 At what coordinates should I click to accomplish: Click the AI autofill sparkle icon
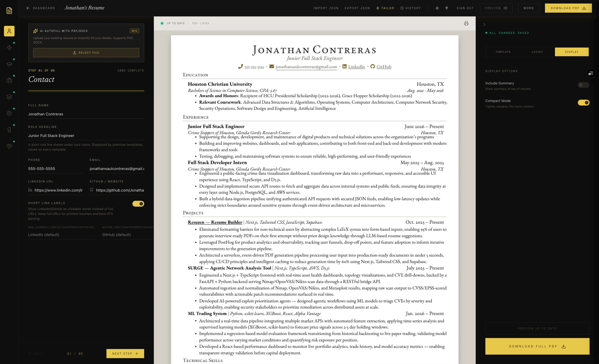click(36, 31)
